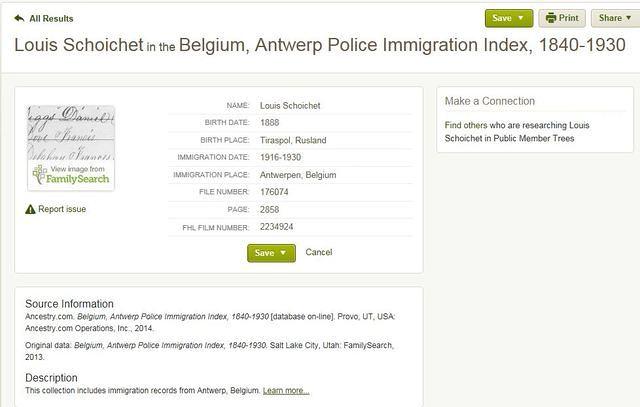Follow the Learn more link
The image size is (640, 407).
click(286, 390)
